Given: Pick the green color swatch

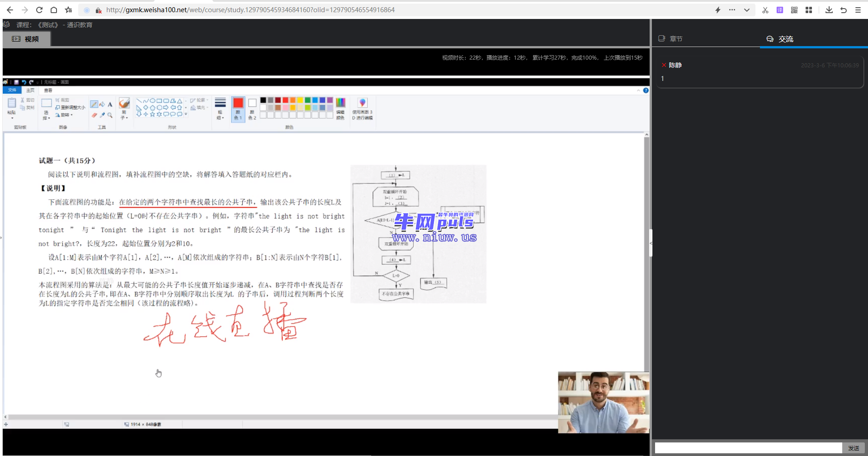Looking at the screenshot, I should [x=307, y=100].
